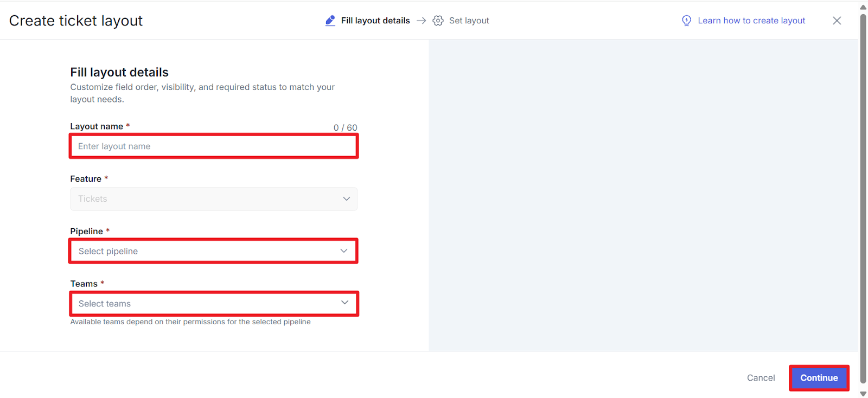Expand the Select teams dropdown
Image resolution: width=868 pixels, height=398 pixels.
click(206, 304)
